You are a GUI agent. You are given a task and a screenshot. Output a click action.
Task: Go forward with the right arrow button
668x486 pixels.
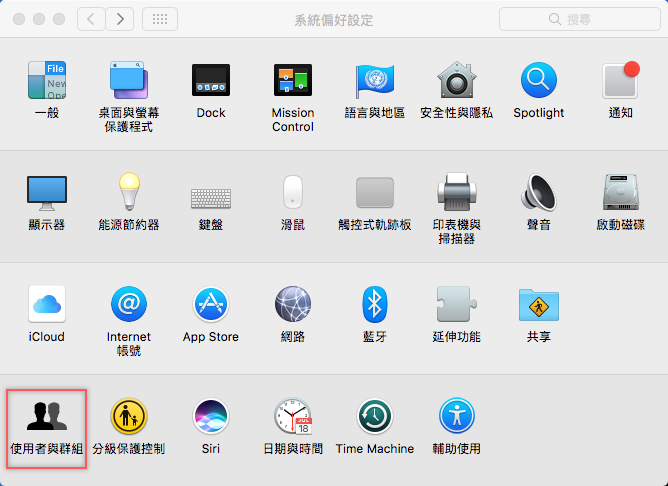coord(120,19)
